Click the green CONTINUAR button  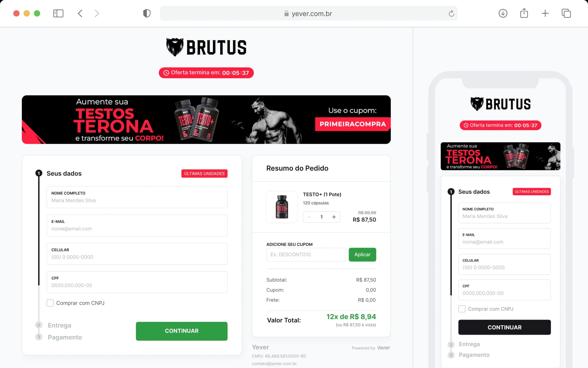point(182,331)
